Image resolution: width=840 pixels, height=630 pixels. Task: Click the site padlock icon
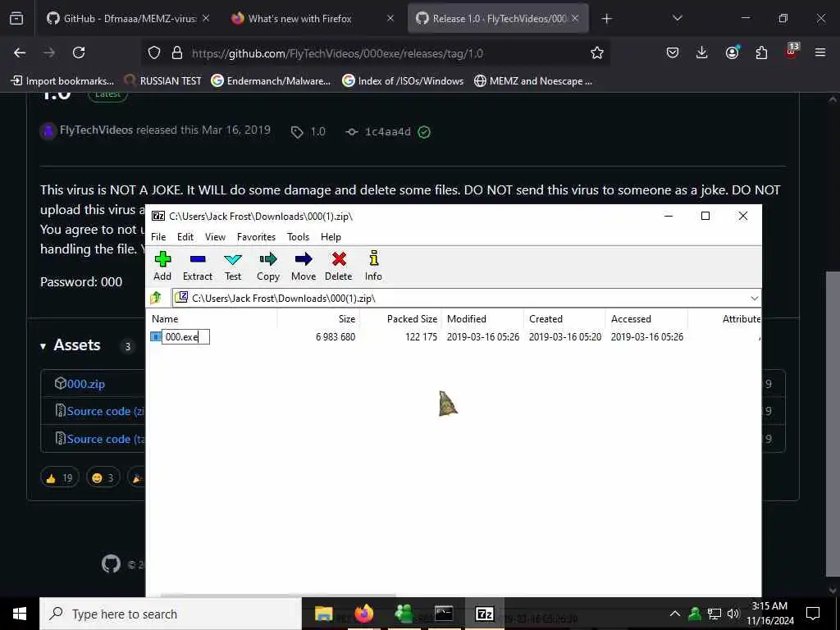pos(177,52)
